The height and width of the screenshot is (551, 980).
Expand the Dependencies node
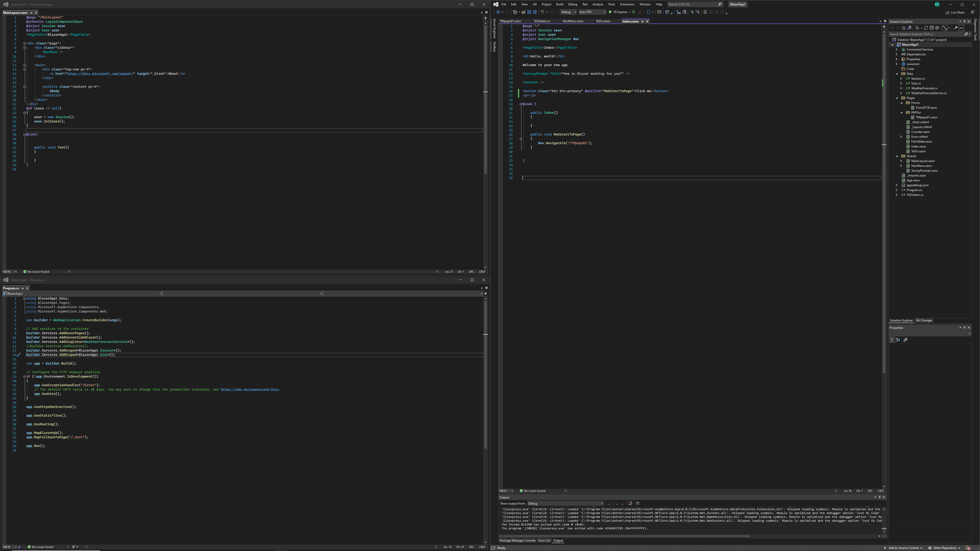[897, 54]
